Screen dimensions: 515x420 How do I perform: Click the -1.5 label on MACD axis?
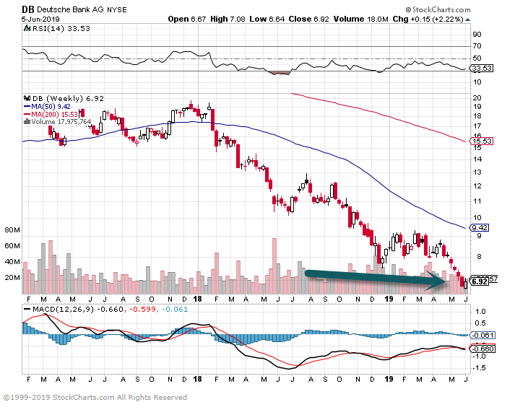(479, 368)
